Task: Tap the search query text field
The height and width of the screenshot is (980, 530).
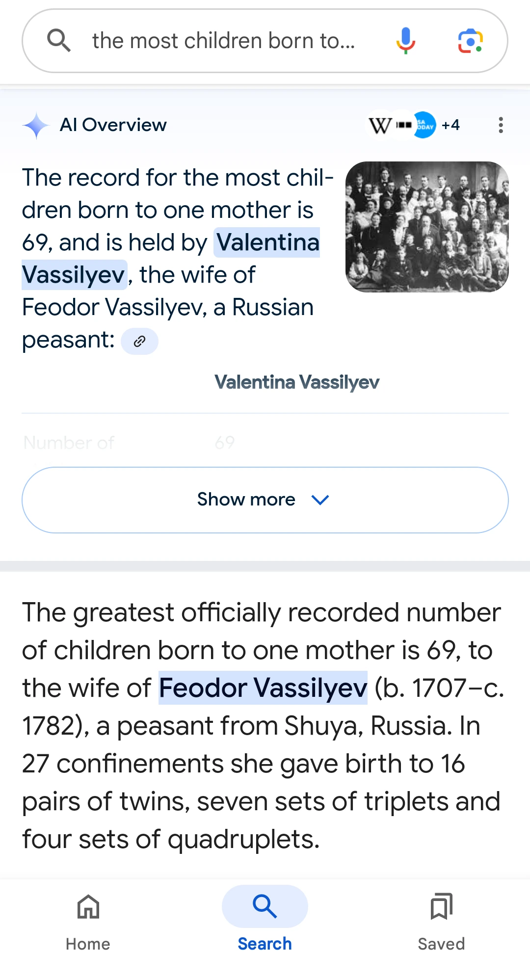Action: click(x=223, y=41)
